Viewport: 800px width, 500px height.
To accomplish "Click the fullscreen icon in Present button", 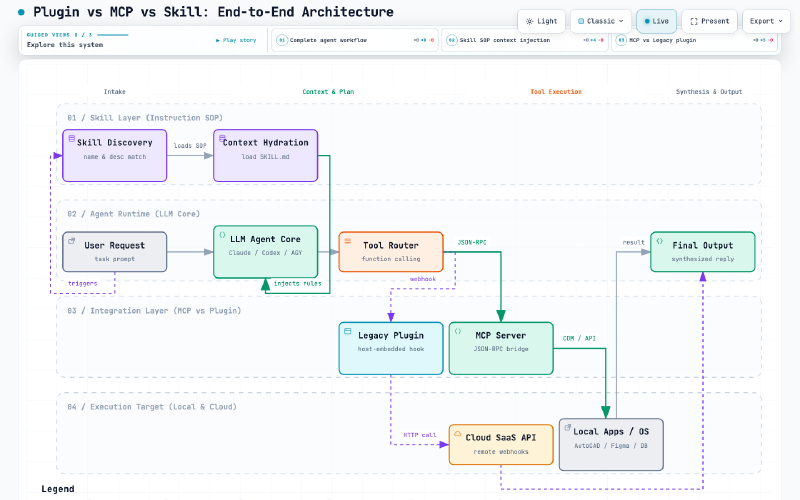I will (694, 21).
